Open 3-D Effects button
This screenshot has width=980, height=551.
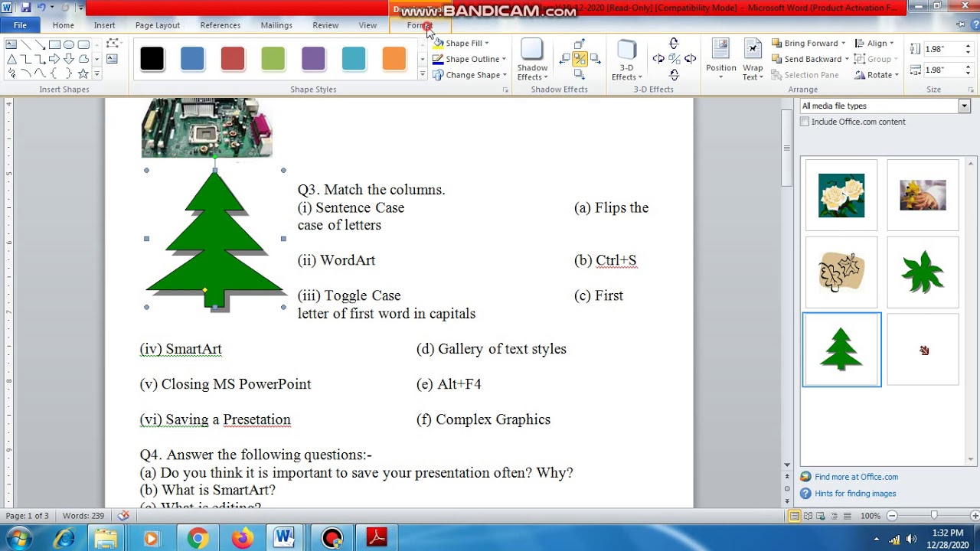click(627, 59)
